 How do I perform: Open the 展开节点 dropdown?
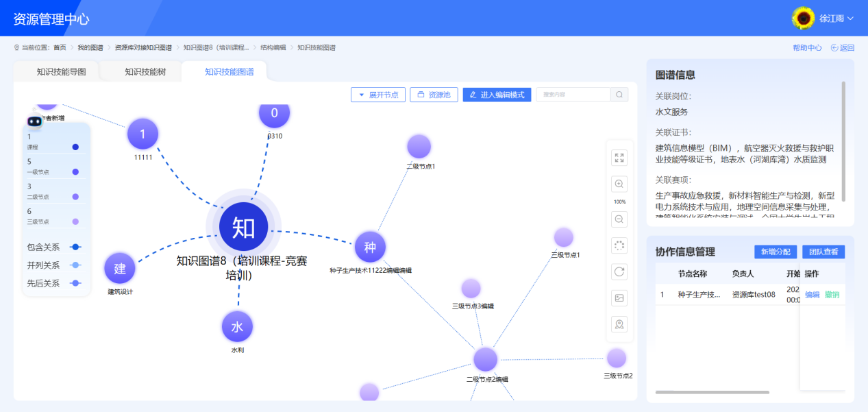click(378, 95)
